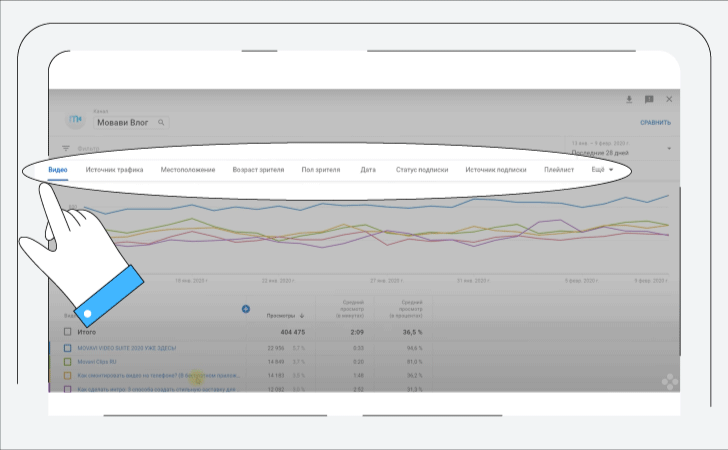Image resolution: width=728 pixels, height=450 pixels.
Task: Click the sort arrow next to Просмотры
Action: click(x=303, y=315)
